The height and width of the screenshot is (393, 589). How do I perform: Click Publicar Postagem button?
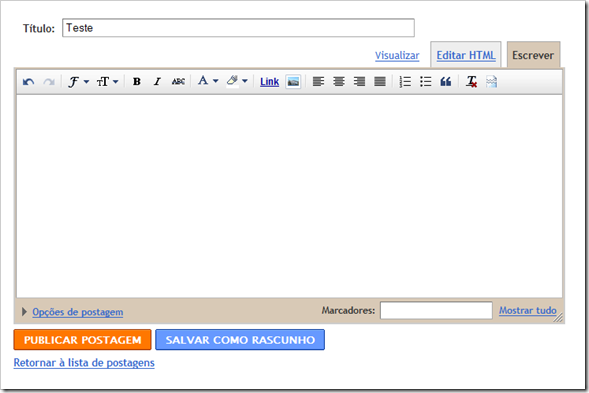(83, 340)
